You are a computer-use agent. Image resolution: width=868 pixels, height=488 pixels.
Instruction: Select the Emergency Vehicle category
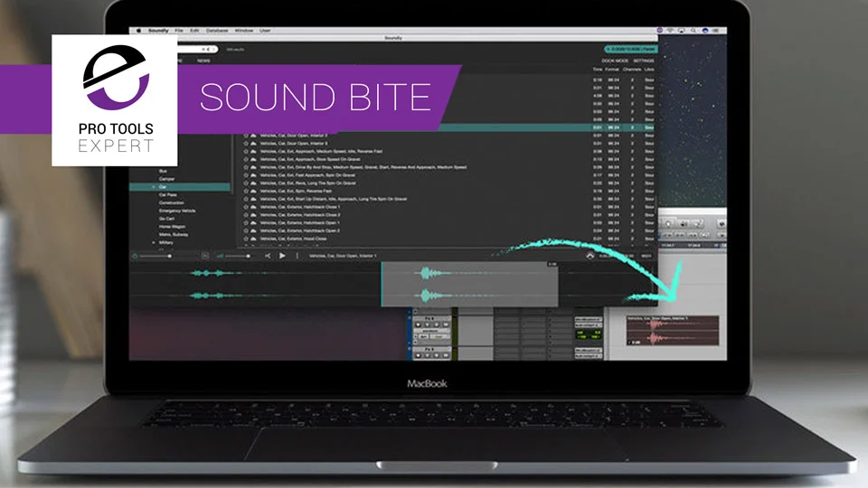tap(177, 211)
